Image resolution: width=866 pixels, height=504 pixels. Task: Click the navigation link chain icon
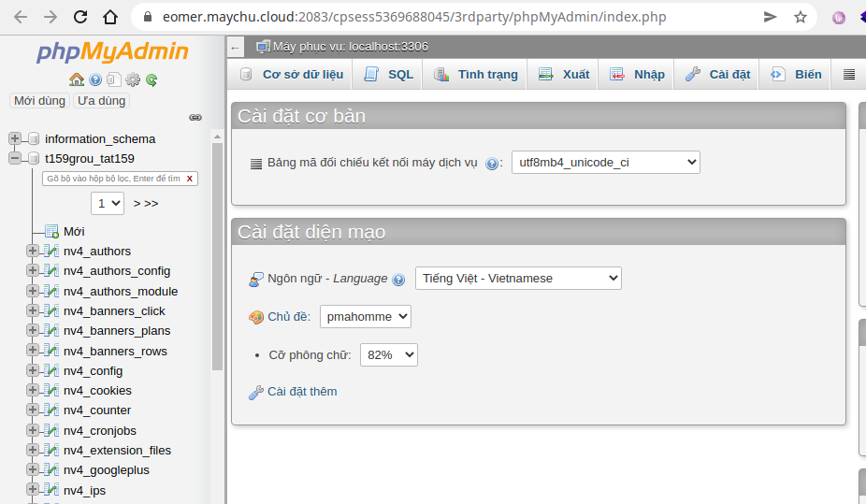[x=195, y=118]
